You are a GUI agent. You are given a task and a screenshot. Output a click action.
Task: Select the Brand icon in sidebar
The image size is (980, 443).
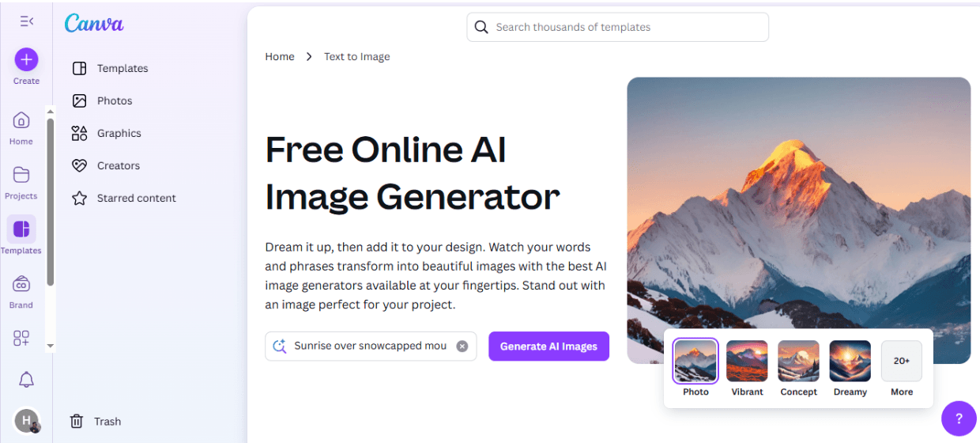click(21, 284)
